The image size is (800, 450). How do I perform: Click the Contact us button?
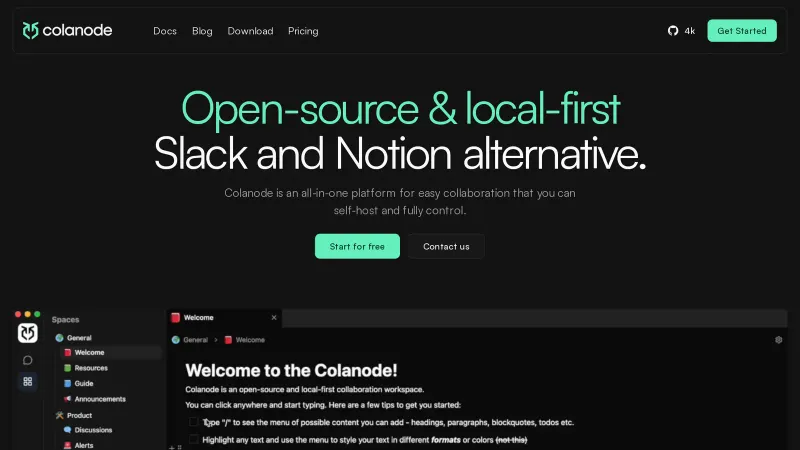pyautogui.click(x=446, y=246)
